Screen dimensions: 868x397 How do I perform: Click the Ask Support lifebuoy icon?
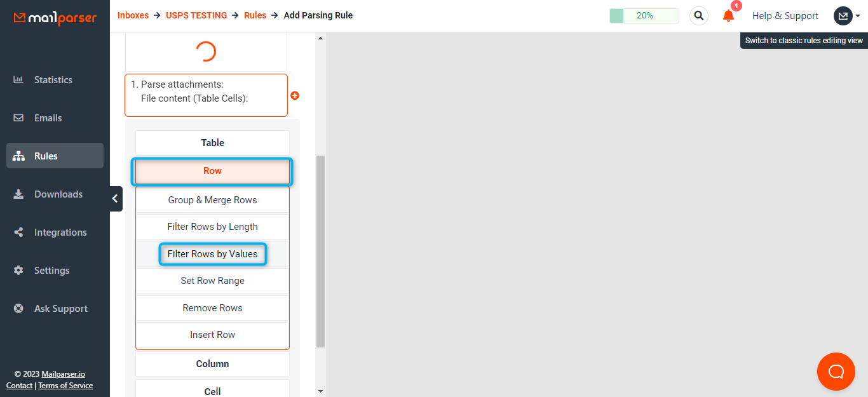(18, 309)
